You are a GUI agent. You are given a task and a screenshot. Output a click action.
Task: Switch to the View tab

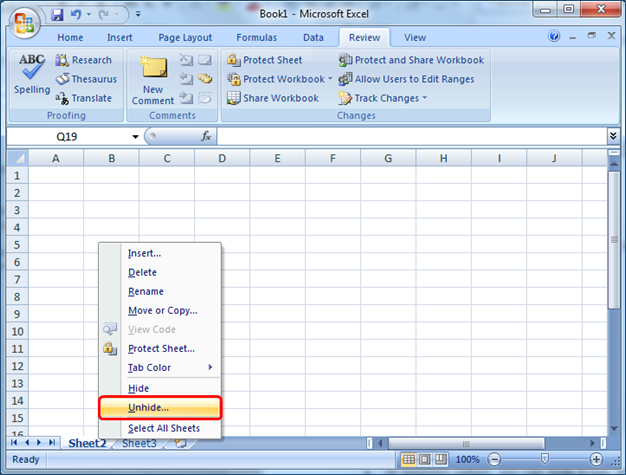click(415, 38)
